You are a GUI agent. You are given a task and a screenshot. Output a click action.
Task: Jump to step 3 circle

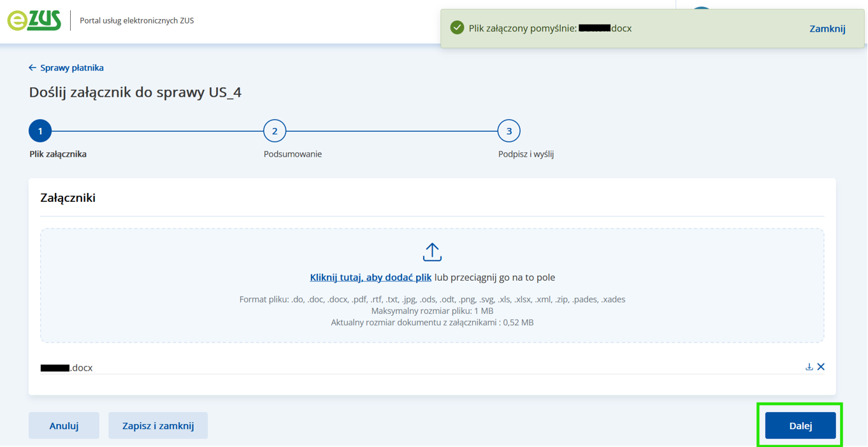tap(509, 131)
